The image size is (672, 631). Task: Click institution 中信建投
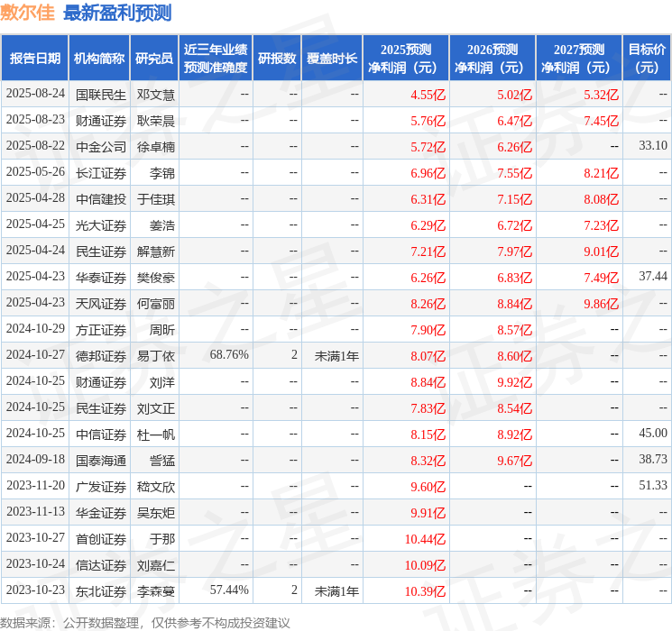click(x=101, y=199)
